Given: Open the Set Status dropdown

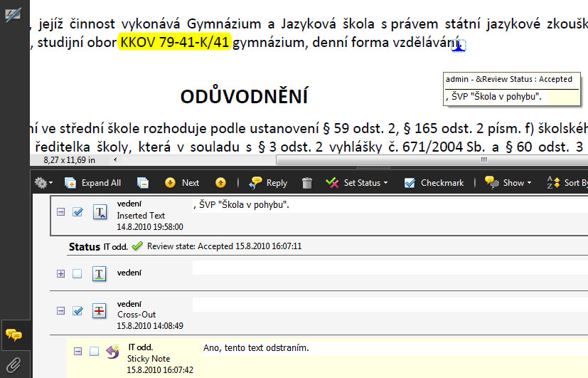Looking at the screenshot, I should coord(357,183).
